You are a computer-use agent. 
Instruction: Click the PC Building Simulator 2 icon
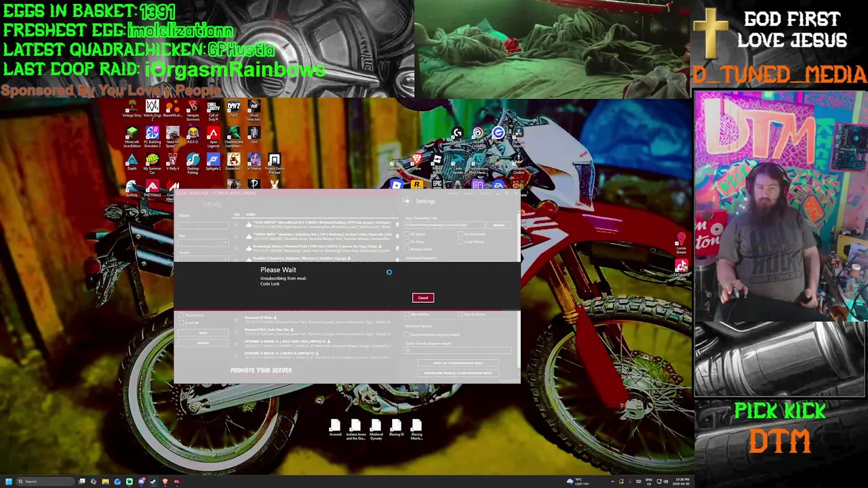point(153,135)
